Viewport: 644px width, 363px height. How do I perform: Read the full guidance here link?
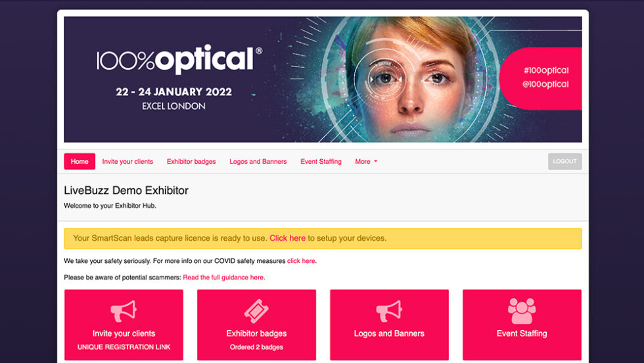tap(223, 278)
